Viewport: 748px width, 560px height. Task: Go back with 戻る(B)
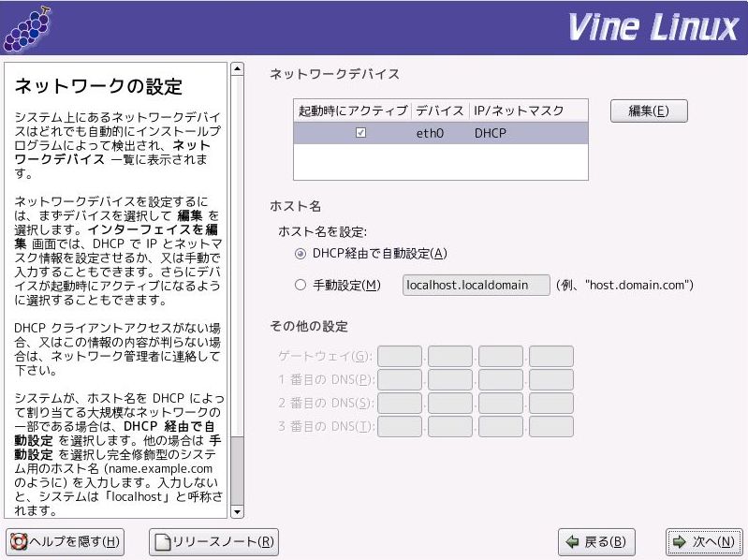click(596, 542)
